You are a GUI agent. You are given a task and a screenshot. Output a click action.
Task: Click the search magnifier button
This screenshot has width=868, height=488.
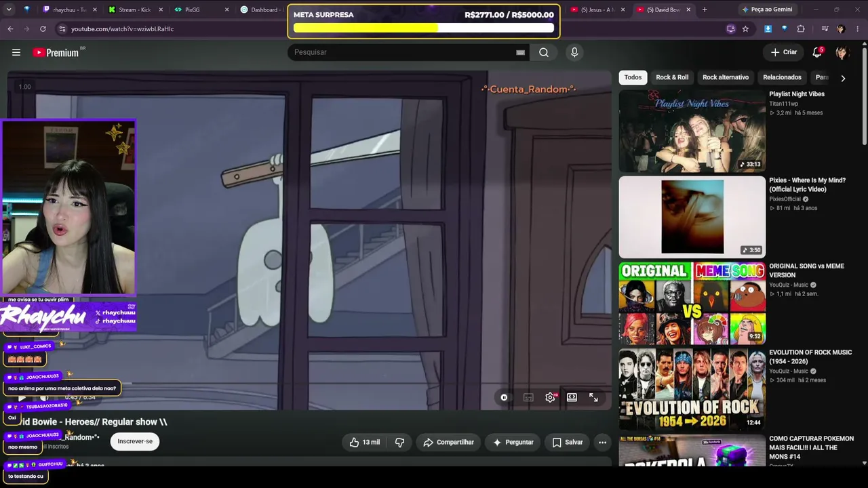pos(544,52)
